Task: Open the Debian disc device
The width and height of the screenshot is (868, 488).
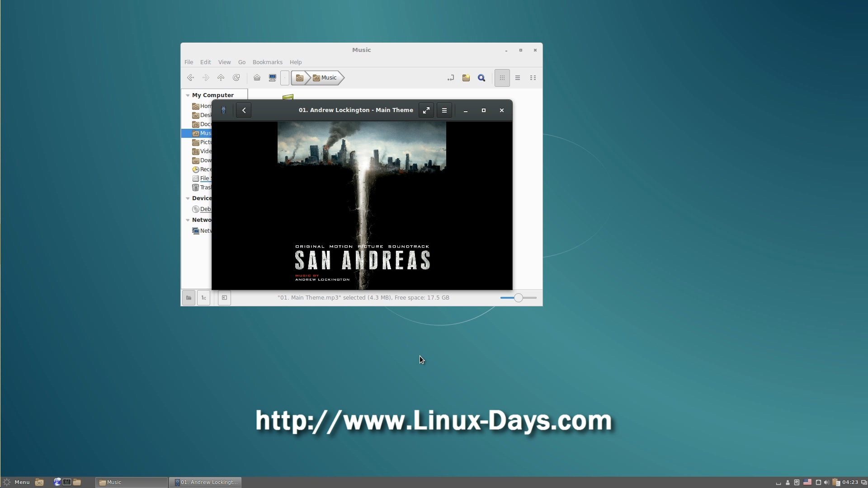Action: [x=202, y=209]
